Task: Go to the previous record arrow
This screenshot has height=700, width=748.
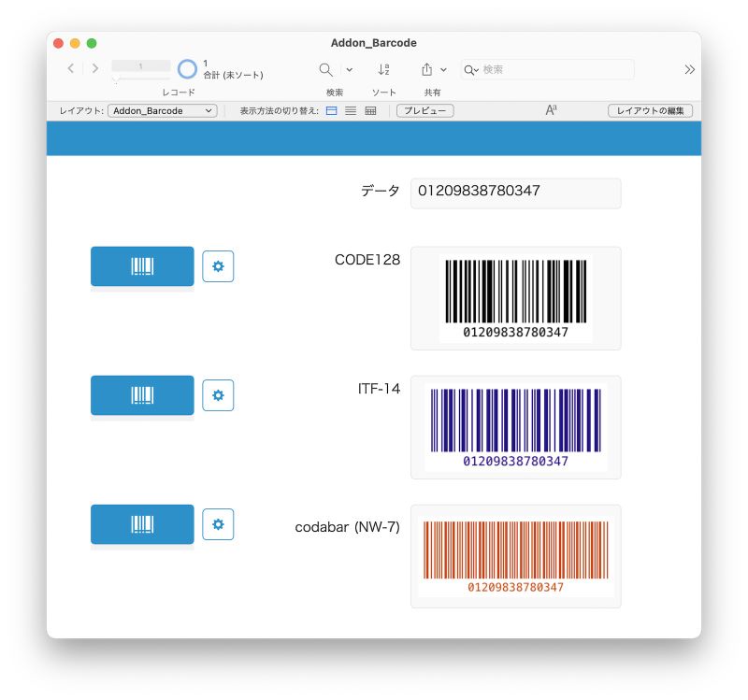Action: point(71,68)
